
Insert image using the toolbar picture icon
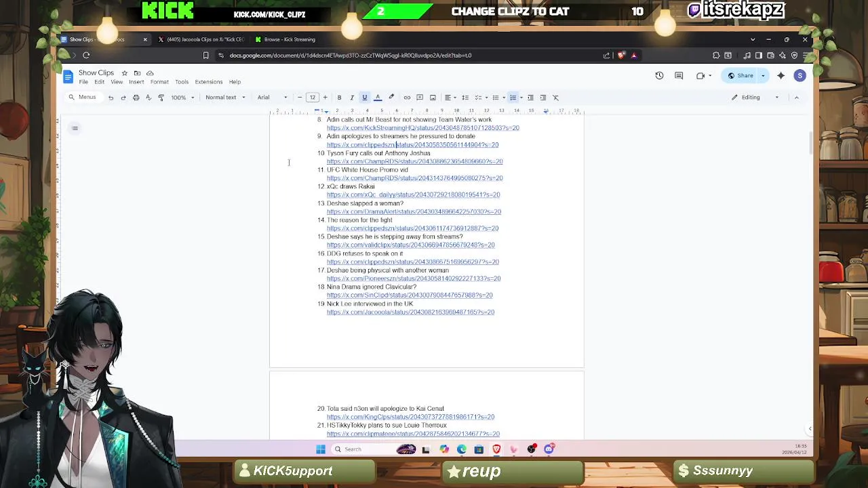pyautogui.click(x=433, y=98)
